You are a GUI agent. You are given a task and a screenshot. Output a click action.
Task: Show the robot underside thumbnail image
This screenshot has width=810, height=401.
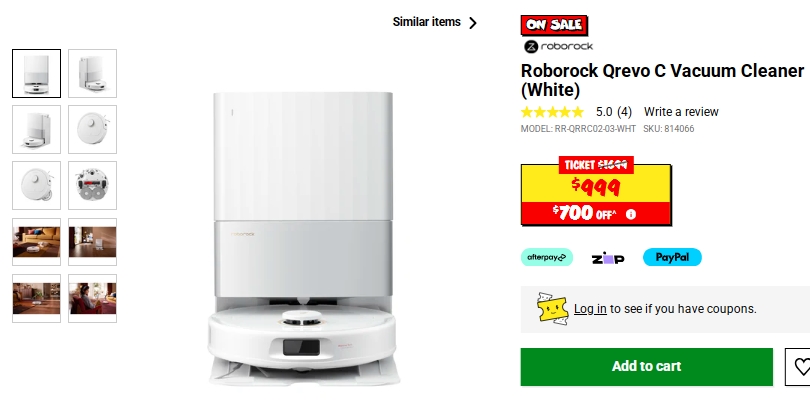(x=92, y=186)
